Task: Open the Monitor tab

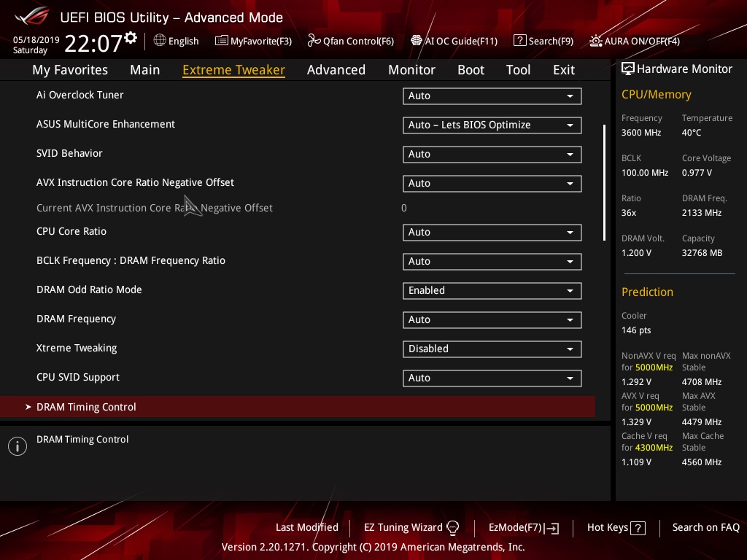Action: [x=411, y=70]
